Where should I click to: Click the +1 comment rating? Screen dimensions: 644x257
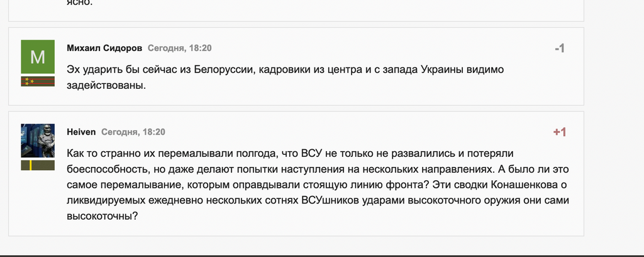coord(559,132)
